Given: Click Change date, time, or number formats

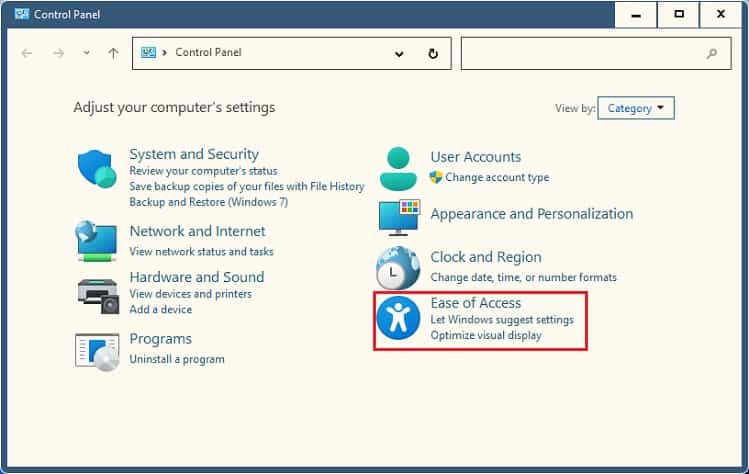Looking at the screenshot, I should [524, 277].
